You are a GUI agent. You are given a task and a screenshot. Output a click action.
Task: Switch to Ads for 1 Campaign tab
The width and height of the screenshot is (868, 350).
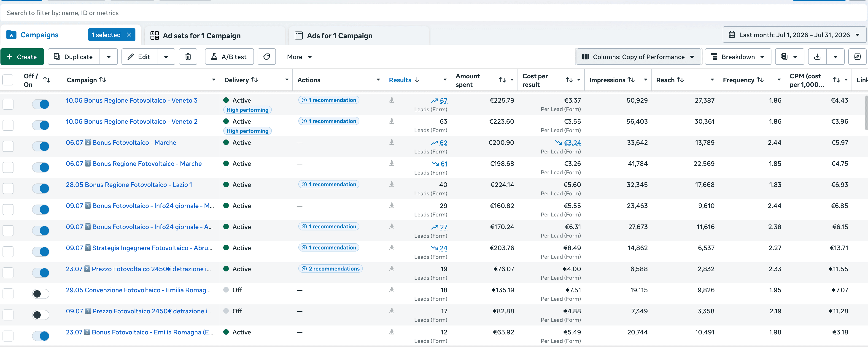pyautogui.click(x=359, y=36)
